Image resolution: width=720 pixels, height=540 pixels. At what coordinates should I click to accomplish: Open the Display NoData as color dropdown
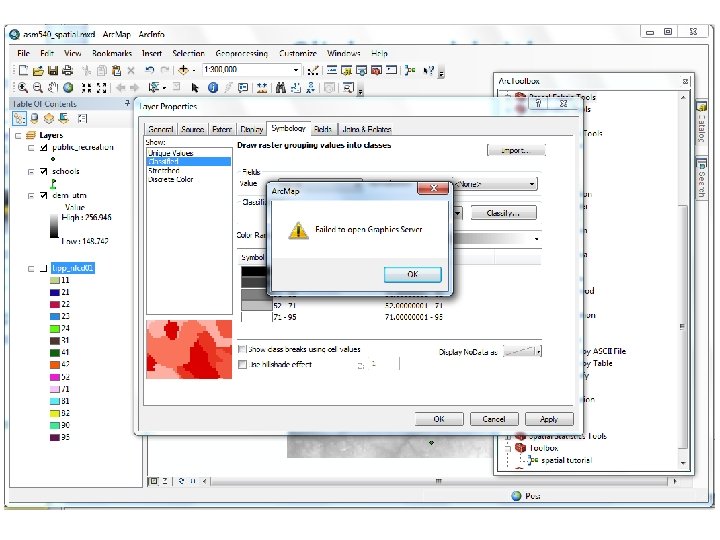[x=539, y=352]
